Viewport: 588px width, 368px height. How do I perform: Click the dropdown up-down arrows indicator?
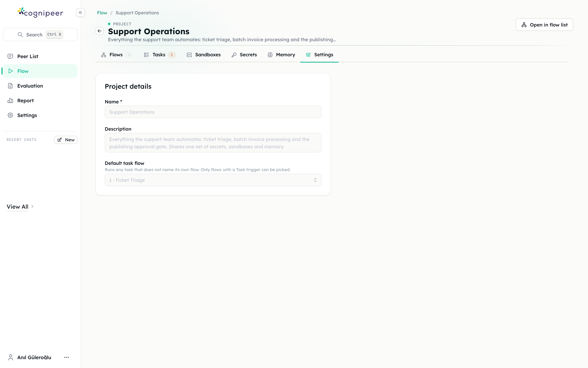tap(315, 180)
